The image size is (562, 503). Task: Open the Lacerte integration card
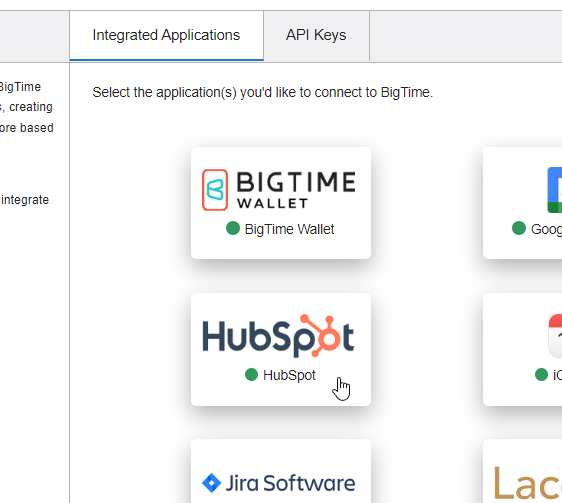(x=523, y=471)
